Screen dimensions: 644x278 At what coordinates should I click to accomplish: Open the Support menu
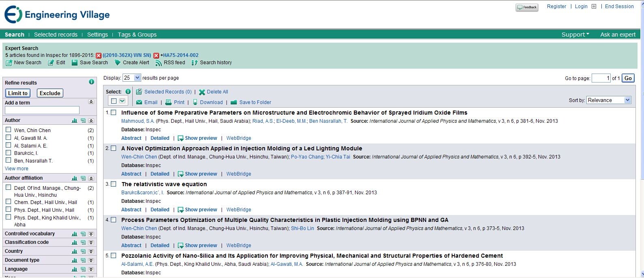click(x=575, y=35)
